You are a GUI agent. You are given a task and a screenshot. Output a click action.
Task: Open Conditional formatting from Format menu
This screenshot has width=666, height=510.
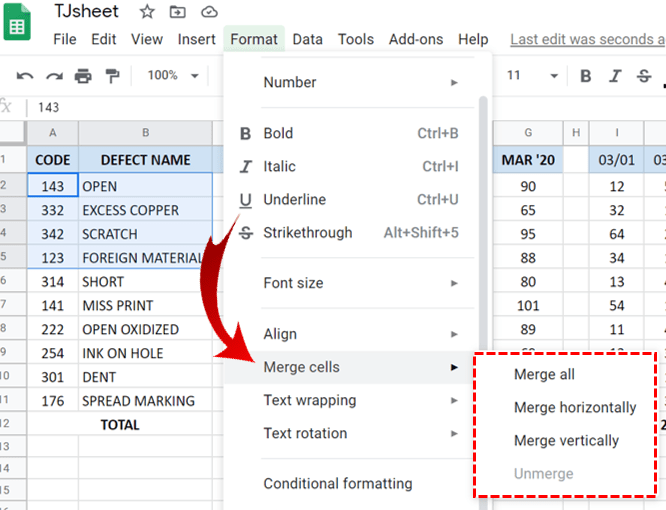pos(337,484)
